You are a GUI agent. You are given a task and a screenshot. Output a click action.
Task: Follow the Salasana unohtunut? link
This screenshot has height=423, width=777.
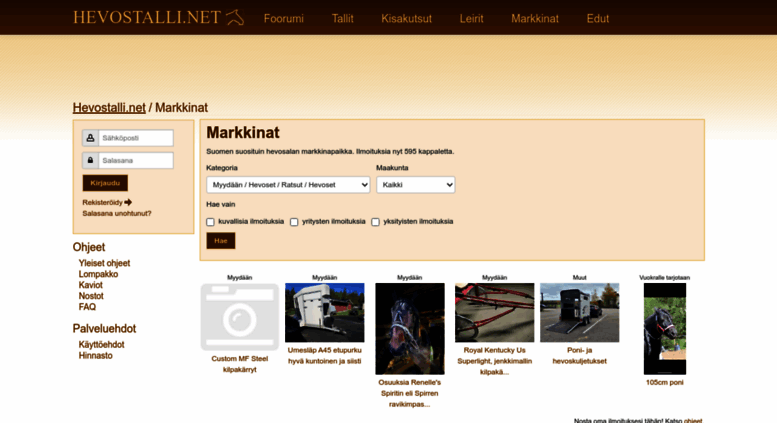click(x=117, y=213)
